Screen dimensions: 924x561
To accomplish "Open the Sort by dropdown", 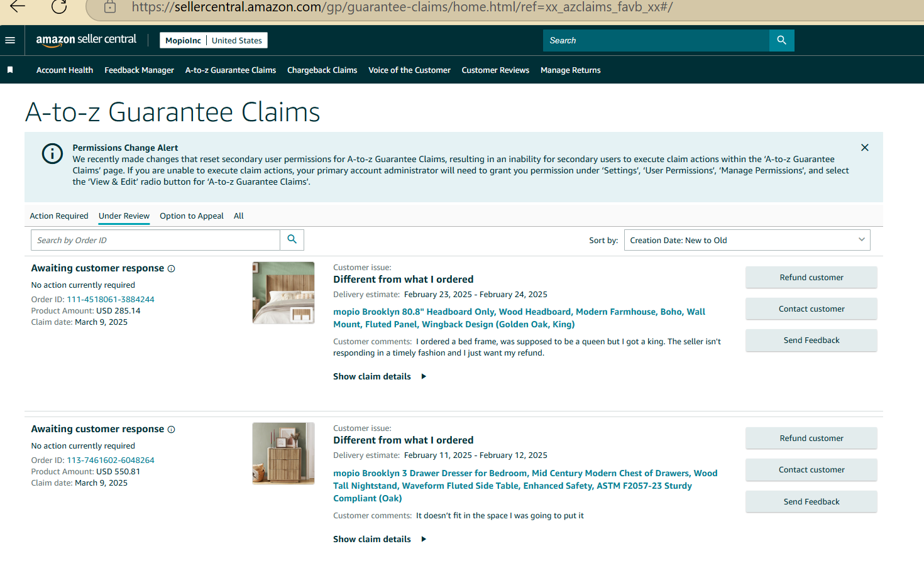I will point(747,240).
